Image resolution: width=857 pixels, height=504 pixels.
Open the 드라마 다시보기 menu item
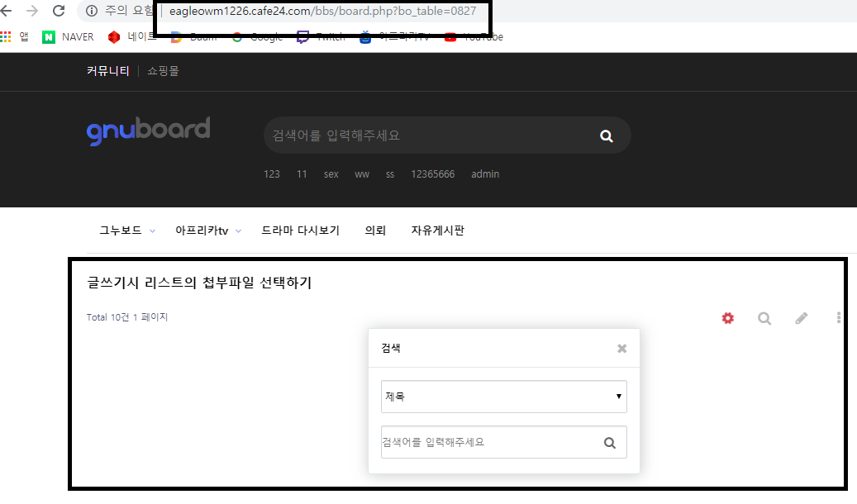(x=300, y=231)
